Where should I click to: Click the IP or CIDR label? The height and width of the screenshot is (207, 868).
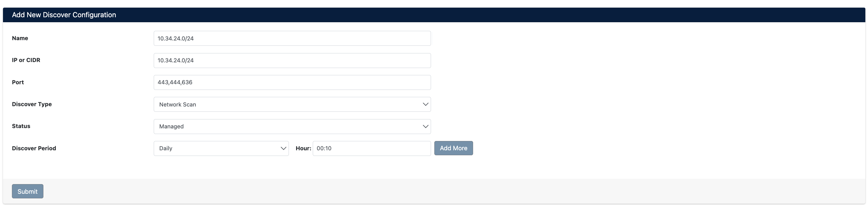26,60
